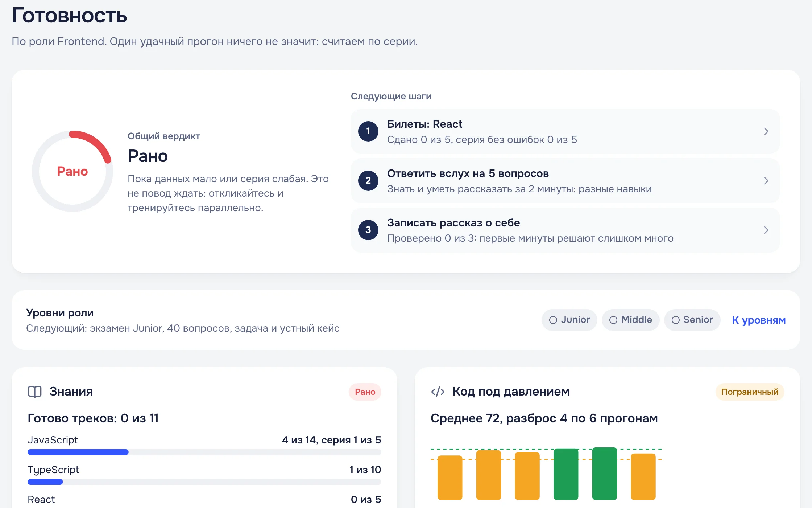Click the Рано badge in Знания card
The height and width of the screenshot is (508, 812).
pyautogui.click(x=365, y=392)
